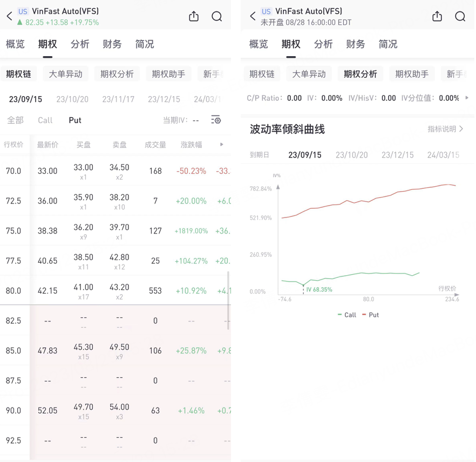Select skew curve expiry 24/03/15
The height and width of the screenshot is (462, 476).
[x=443, y=155]
